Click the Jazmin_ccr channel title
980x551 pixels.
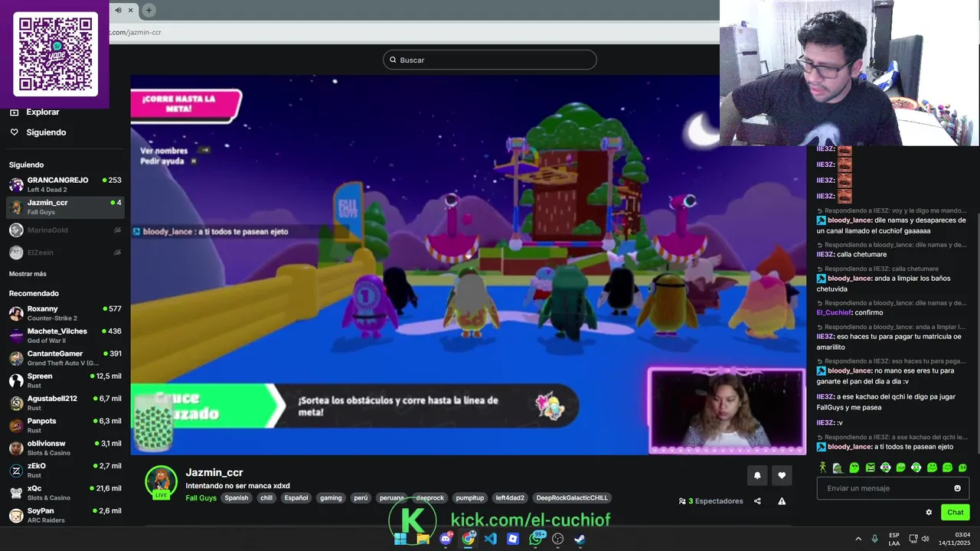coord(214,472)
